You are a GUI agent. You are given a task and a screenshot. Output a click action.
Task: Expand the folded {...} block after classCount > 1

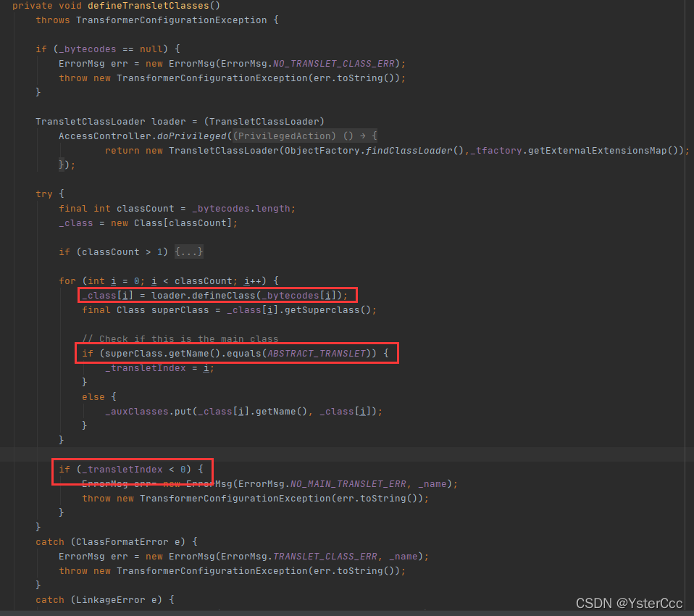[x=189, y=252]
